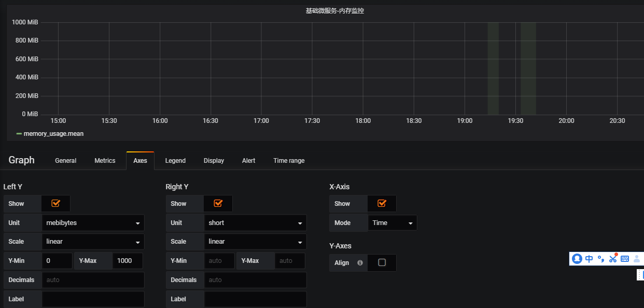Toggle Chinese input mode 中 icon

[589, 259]
